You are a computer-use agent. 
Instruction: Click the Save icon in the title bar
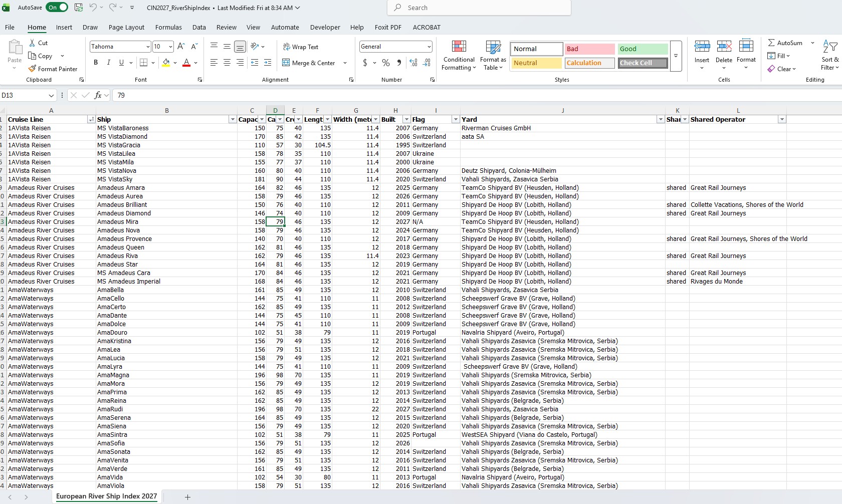79,8
